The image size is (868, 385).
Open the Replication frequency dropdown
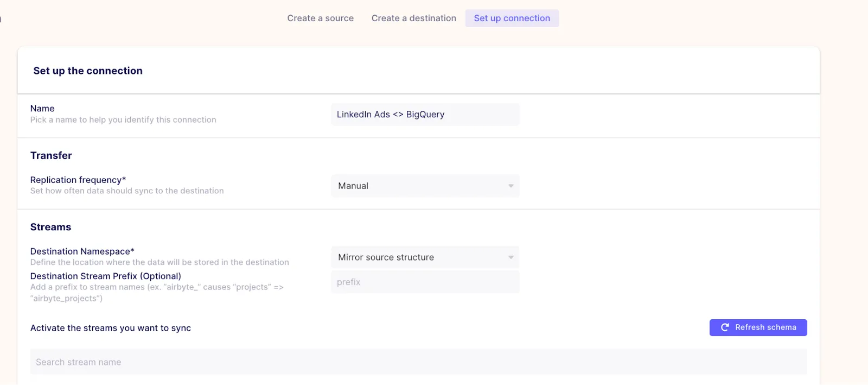coord(425,186)
